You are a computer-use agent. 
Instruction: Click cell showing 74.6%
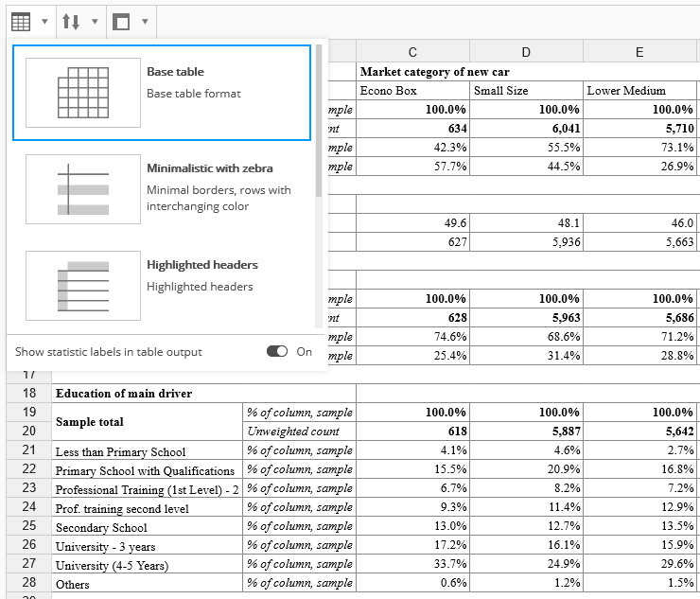tap(413, 336)
